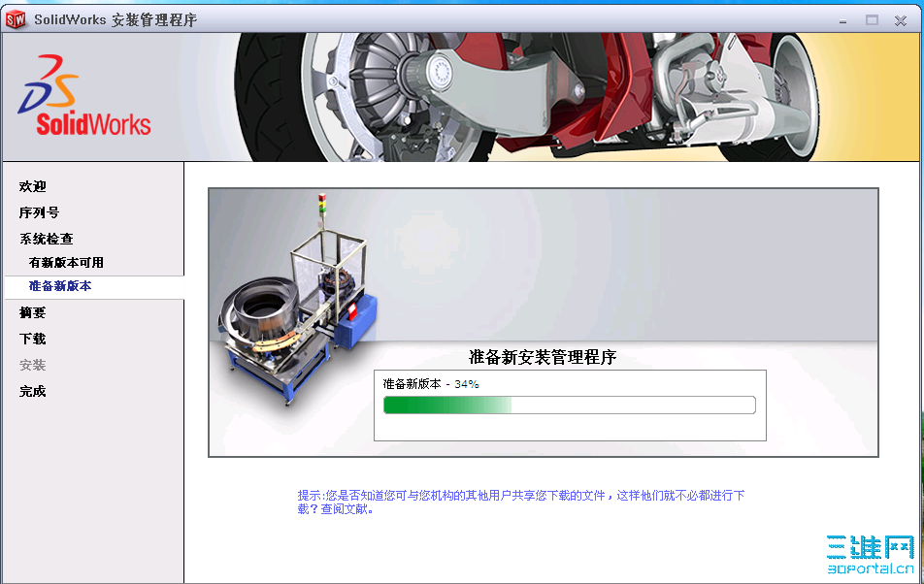Screen dimensions: 924x584
Task: Go to the 系统检查 step
Action: tap(46, 239)
